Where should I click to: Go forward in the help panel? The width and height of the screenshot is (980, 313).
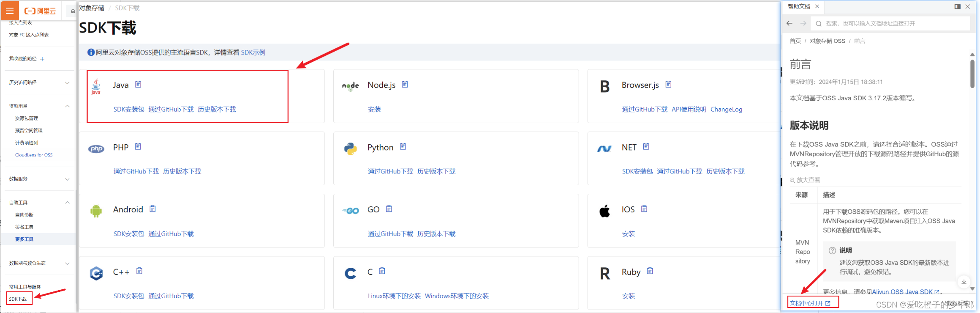(x=803, y=23)
